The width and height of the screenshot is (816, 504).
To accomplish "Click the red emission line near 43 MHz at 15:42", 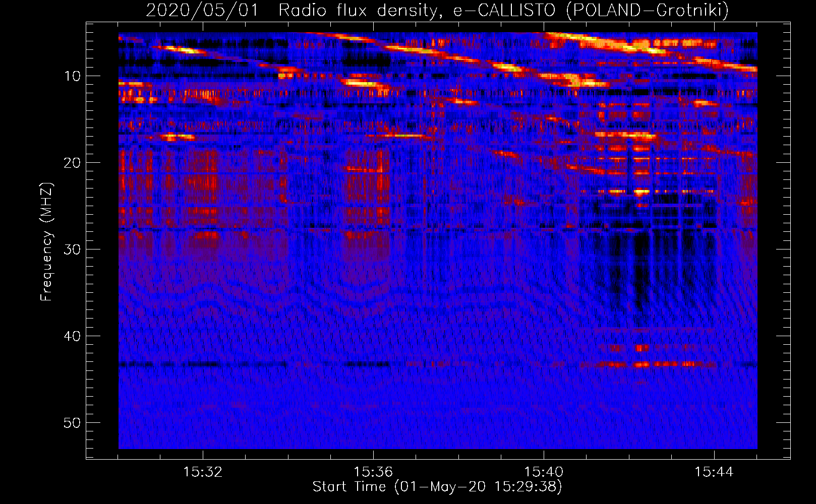I will tap(642, 364).
